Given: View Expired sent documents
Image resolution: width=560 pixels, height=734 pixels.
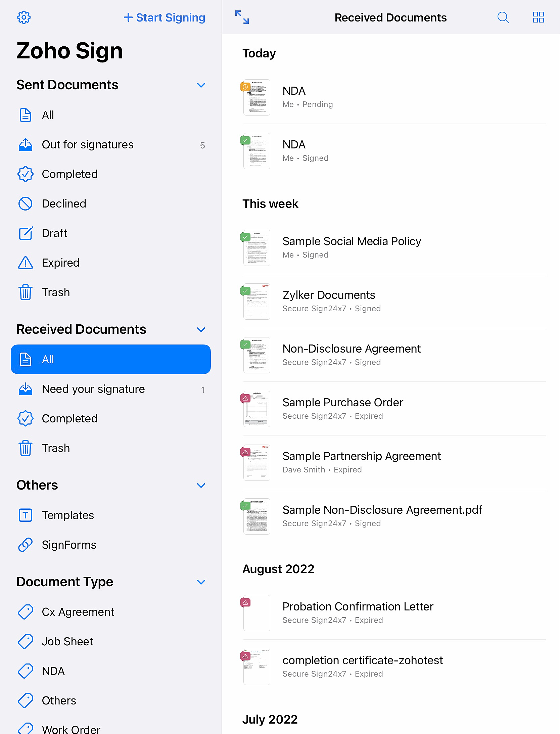Looking at the screenshot, I should click(x=111, y=263).
